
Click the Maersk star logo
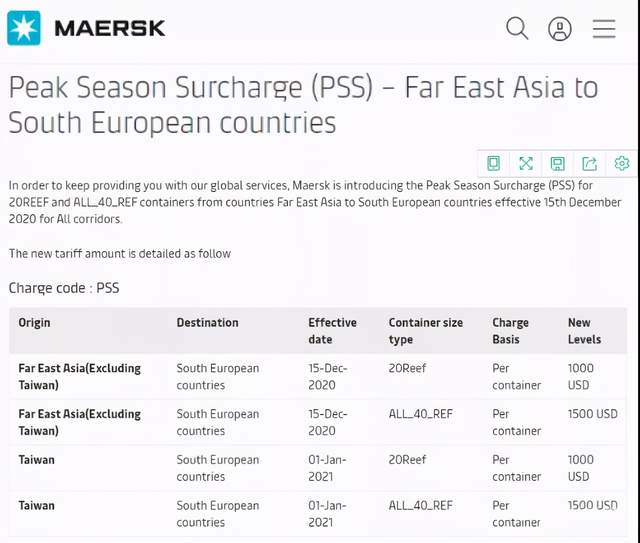(24, 28)
